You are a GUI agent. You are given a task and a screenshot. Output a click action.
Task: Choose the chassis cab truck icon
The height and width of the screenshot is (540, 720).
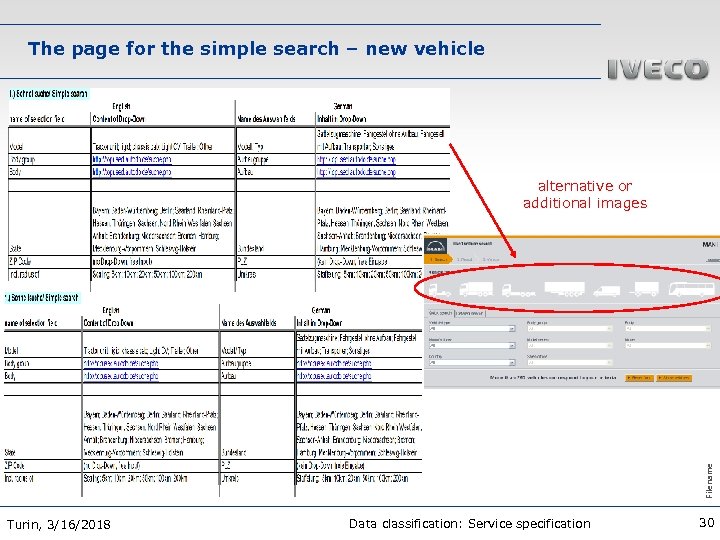coord(519,291)
